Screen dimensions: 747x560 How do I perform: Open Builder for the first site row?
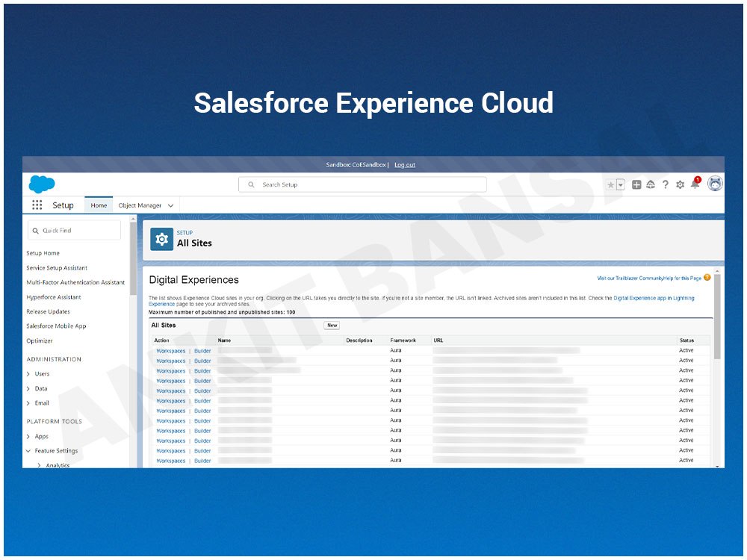click(x=202, y=351)
